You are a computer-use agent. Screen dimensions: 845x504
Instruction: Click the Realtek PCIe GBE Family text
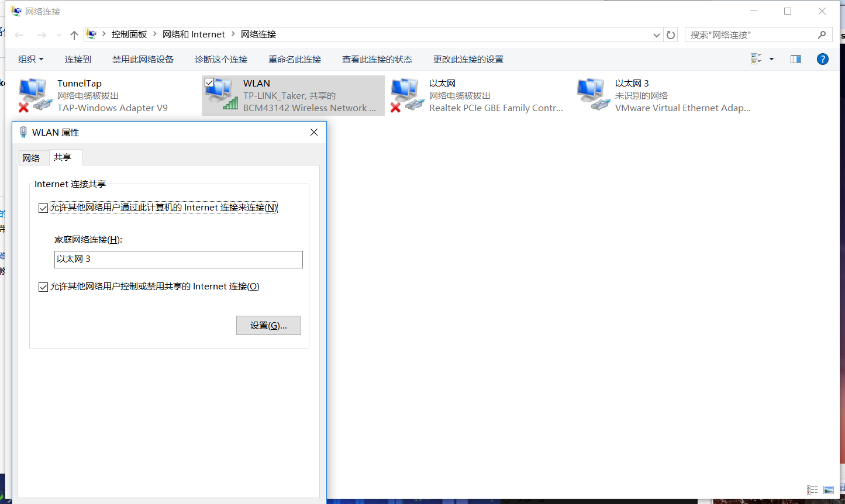(496, 108)
